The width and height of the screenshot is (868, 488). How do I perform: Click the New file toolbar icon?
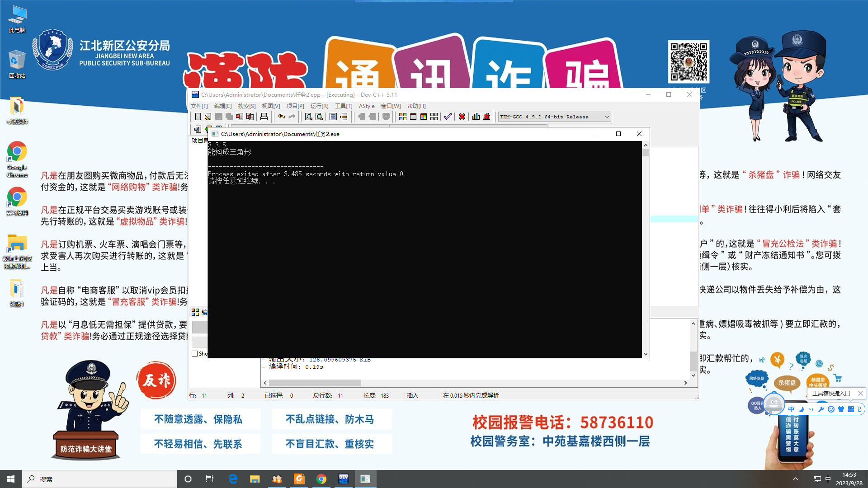[198, 117]
